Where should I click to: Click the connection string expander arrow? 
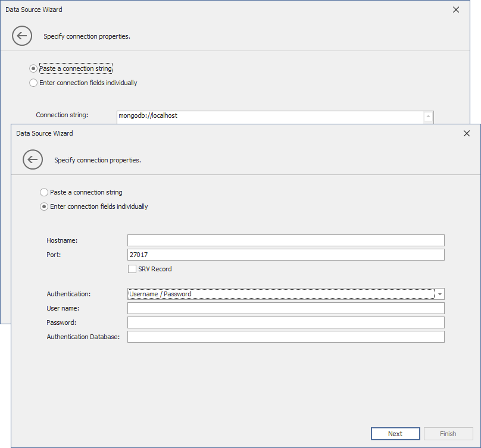coord(429,117)
